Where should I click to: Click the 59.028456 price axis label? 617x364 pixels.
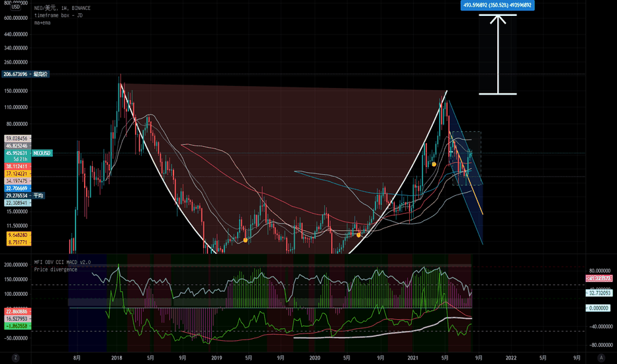coord(17,138)
